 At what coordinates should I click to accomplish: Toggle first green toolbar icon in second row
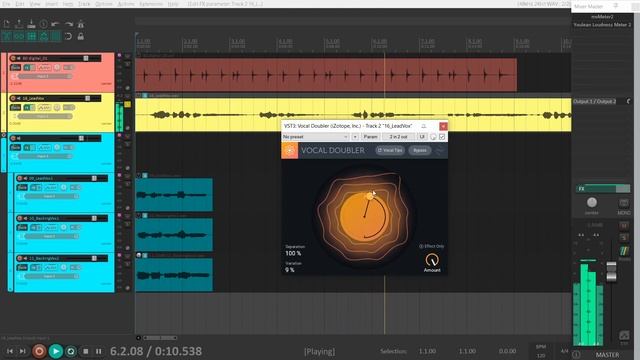[7, 36]
